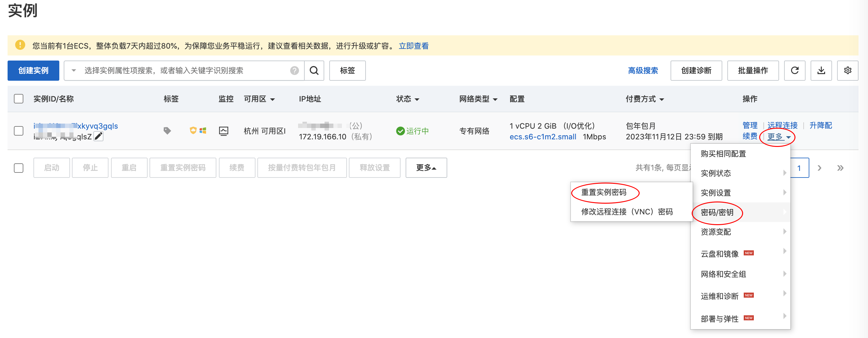Open the 可用区 column filter dropdown

[273, 99]
